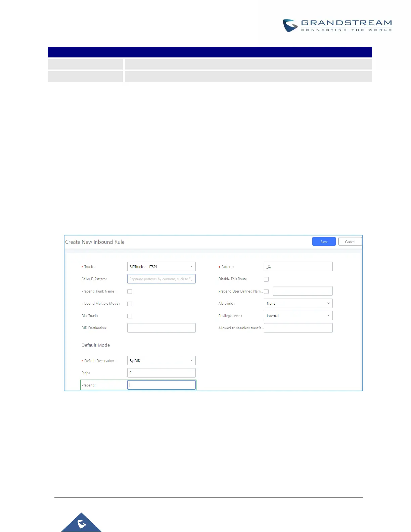Click the DID Destination input field
The width and height of the screenshot is (411, 532).
[x=161, y=328]
